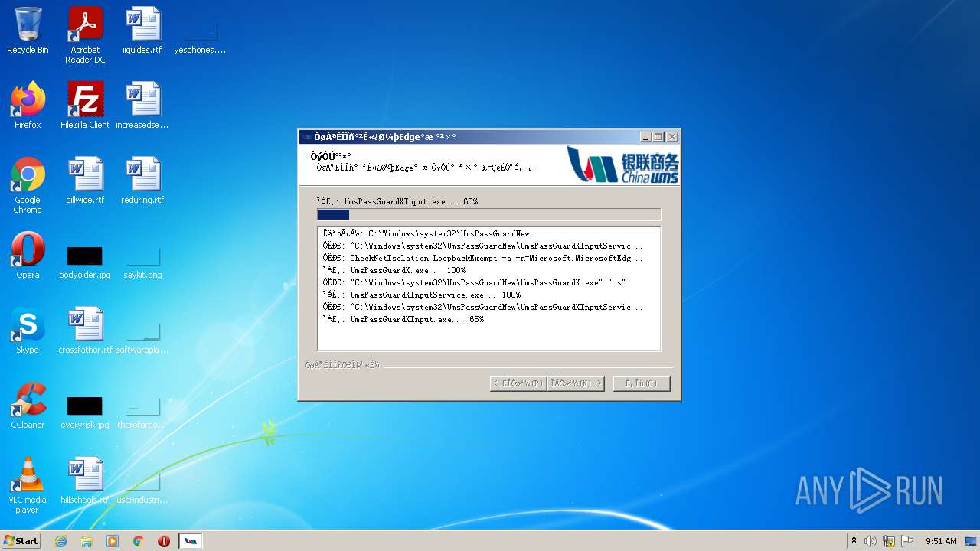Open the media player taskbar icon
Image resolution: width=980 pixels, height=551 pixels.
(113, 541)
